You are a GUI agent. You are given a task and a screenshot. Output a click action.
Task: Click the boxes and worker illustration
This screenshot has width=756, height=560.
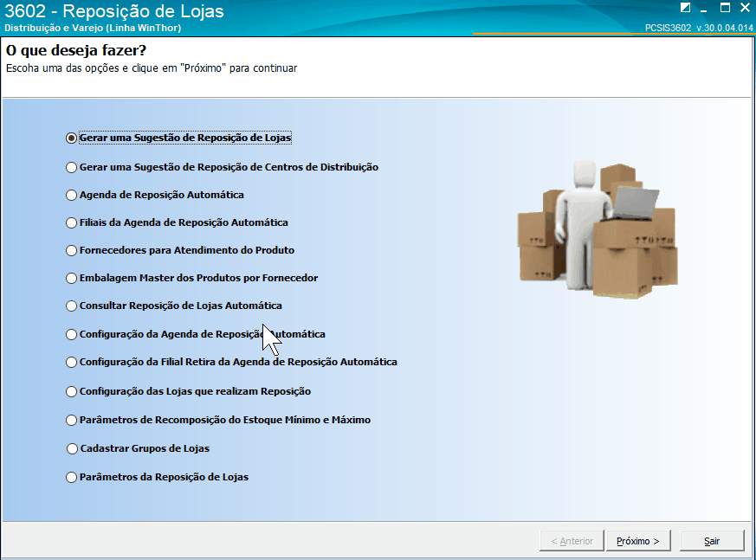(x=598, y=230)
